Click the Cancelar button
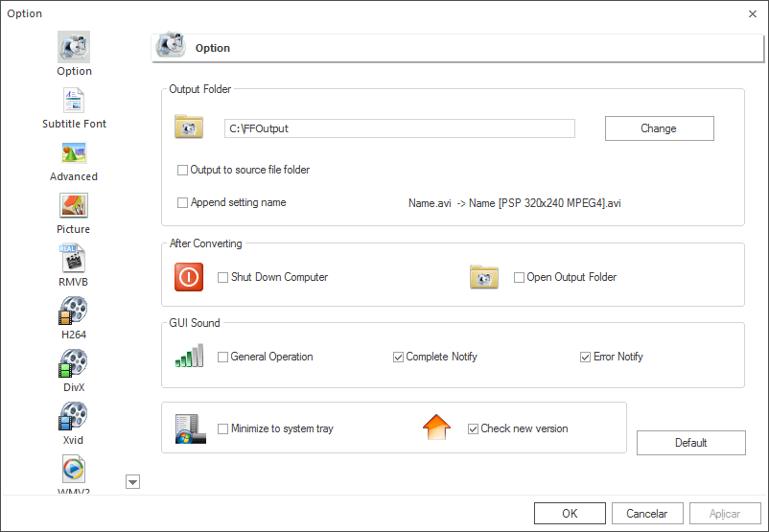This screenshot has width=769, height=532. [x=647, y=514]
